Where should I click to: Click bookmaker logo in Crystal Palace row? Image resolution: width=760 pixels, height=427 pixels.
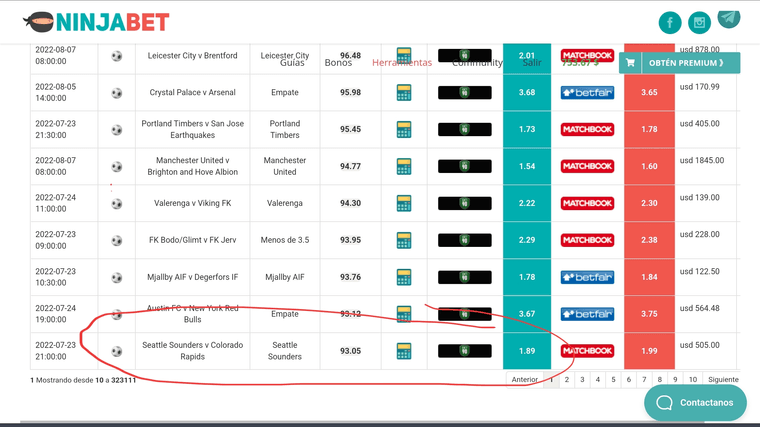[464, 93]
